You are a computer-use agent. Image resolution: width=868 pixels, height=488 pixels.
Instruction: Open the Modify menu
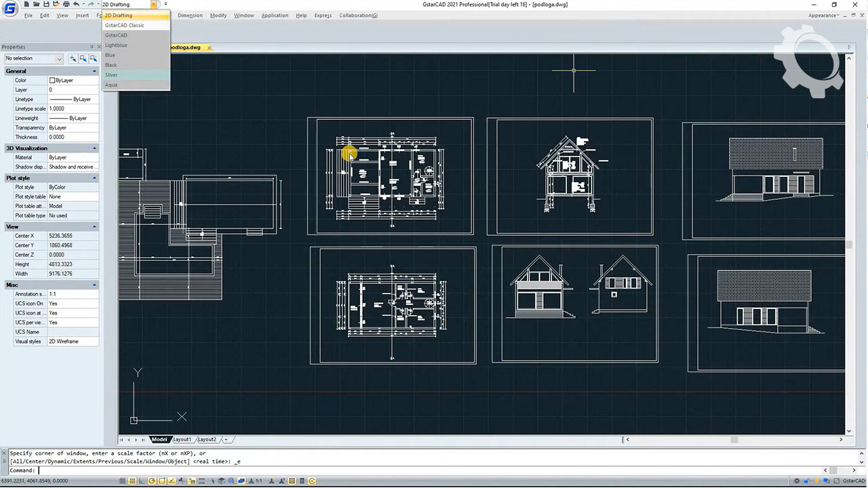point(218,16)
